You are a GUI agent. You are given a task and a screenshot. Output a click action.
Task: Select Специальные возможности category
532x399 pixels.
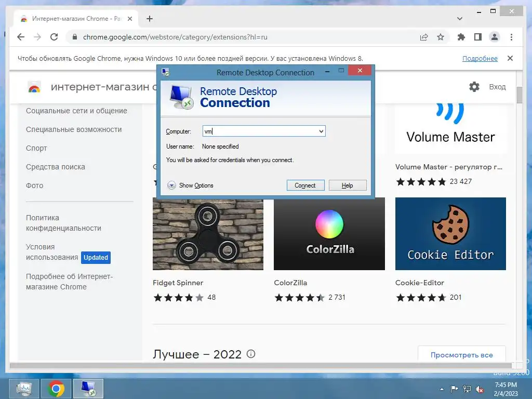[x=74, y=129]
